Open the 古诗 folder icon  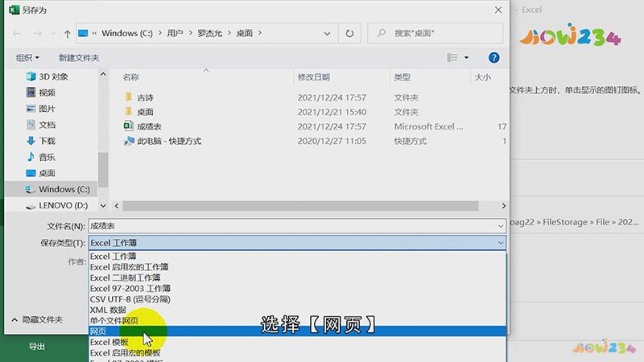tap(129, 97)
